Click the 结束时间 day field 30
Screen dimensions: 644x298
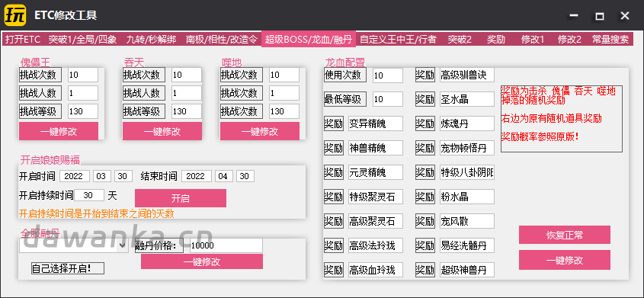(245, 176)
